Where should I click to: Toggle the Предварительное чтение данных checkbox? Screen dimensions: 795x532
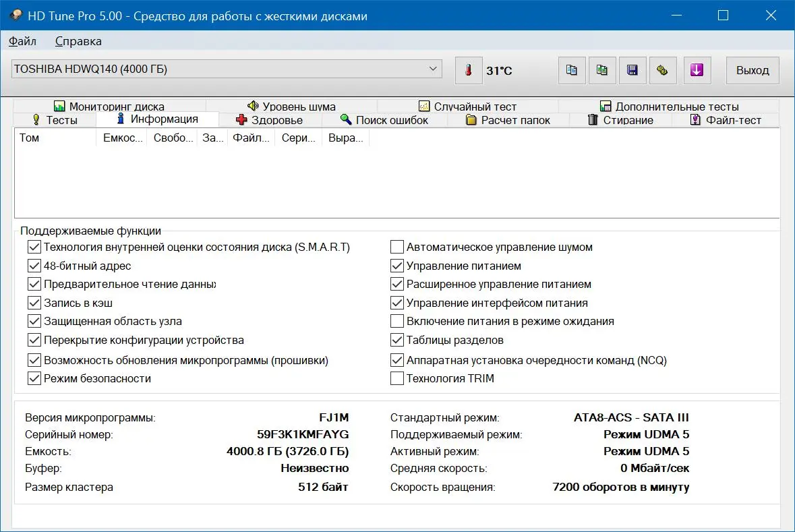point(34,284)
